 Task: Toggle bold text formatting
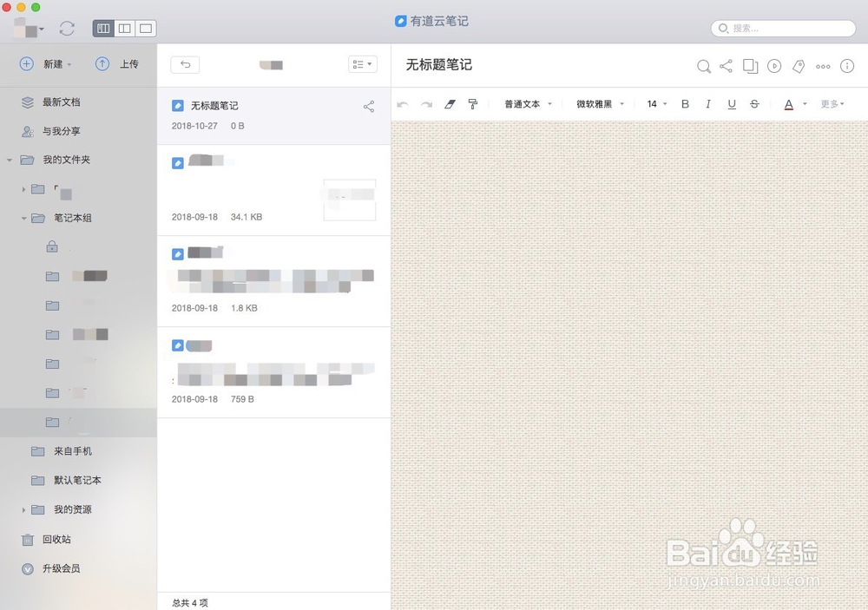[x=685, y=103]
